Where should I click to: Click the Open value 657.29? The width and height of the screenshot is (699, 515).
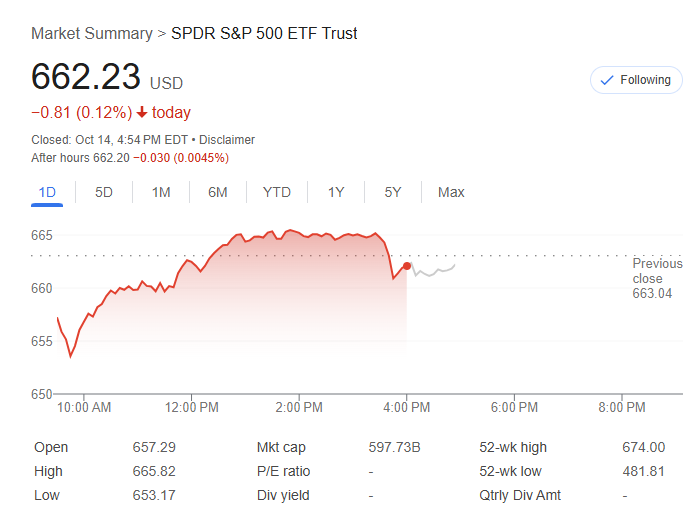(154, 447)
